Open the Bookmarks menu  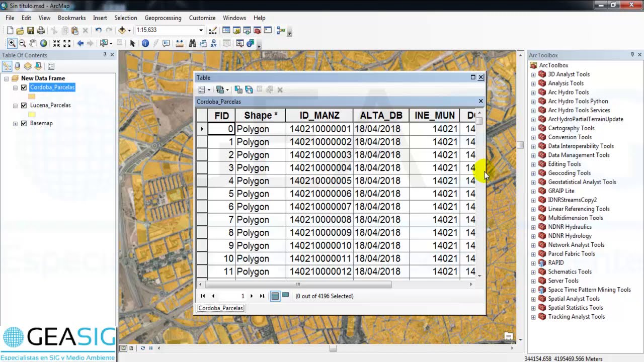[x=72, y=18]
